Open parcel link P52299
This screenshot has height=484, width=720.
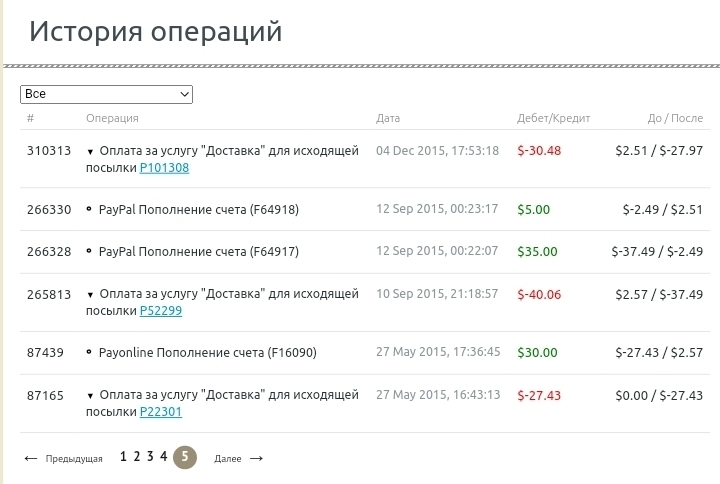(x=160, y=311)
